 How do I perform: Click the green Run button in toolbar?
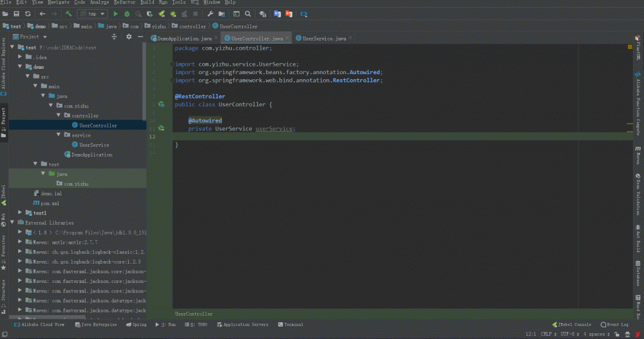pos(116,14)
